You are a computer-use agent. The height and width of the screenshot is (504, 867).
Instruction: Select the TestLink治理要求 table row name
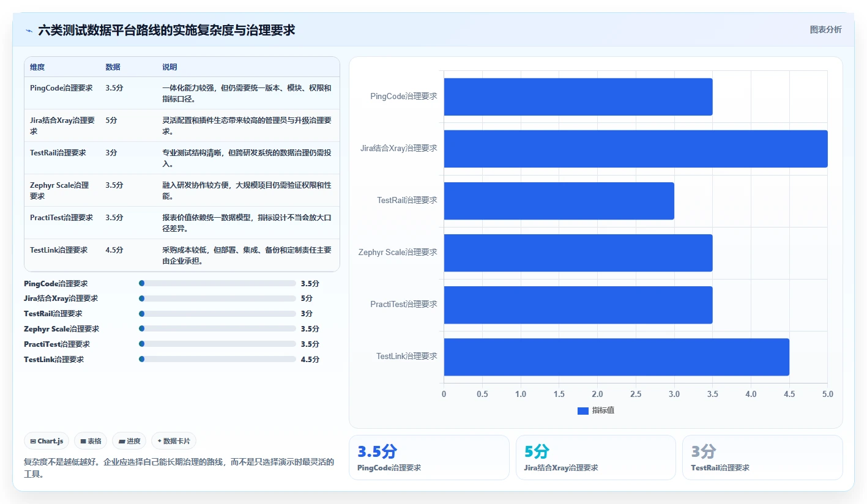point(59,250)
